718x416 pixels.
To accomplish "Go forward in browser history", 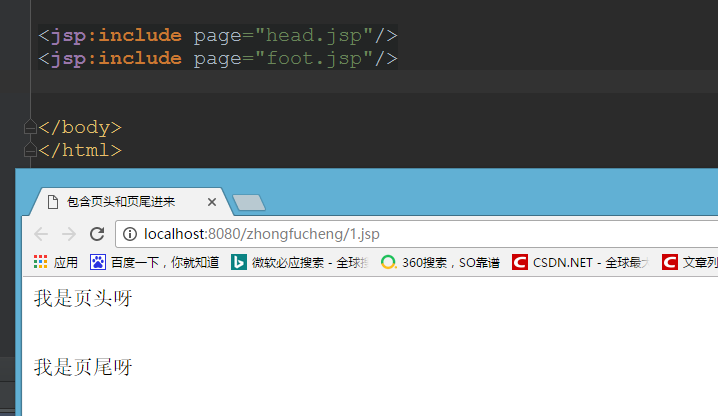I will (69, 234).
